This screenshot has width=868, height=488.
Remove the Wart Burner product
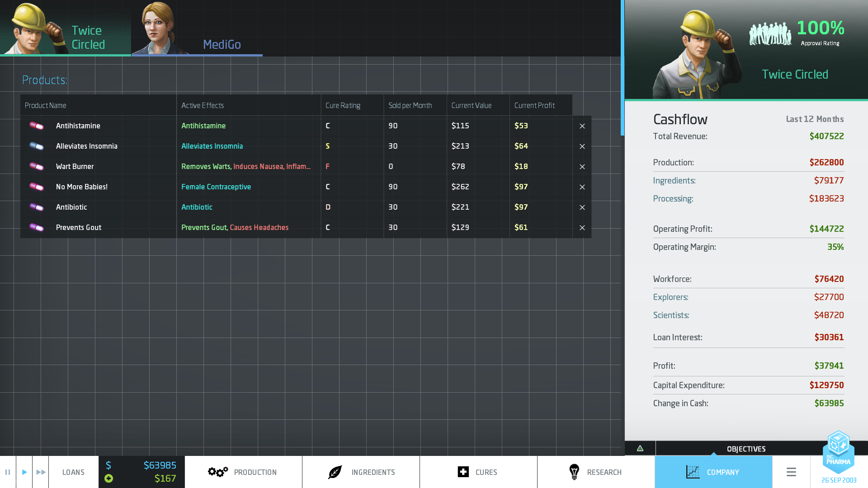582,167
